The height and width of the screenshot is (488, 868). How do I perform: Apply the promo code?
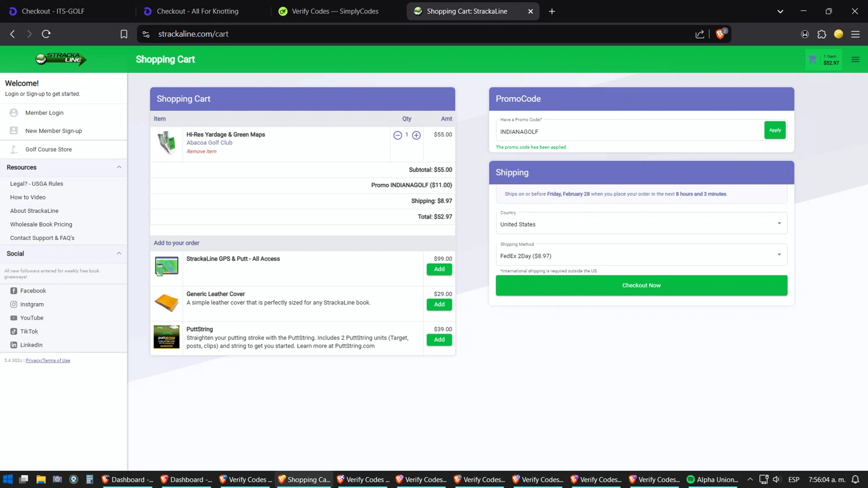click(775, 130)
